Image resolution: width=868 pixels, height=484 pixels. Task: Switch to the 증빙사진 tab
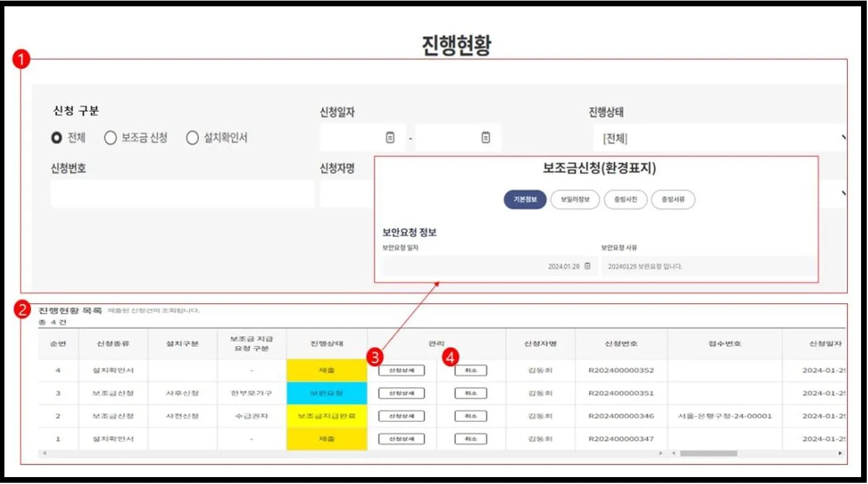click(625, 200)
